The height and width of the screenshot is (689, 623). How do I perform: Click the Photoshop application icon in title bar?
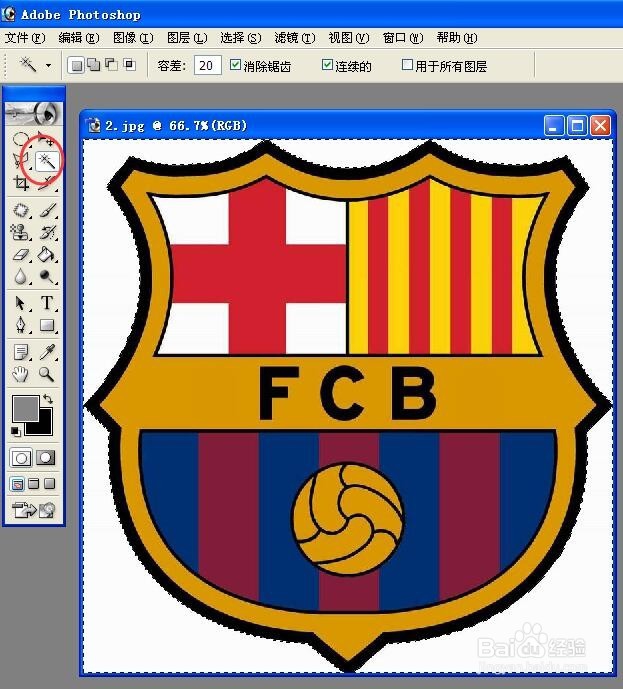8,14
